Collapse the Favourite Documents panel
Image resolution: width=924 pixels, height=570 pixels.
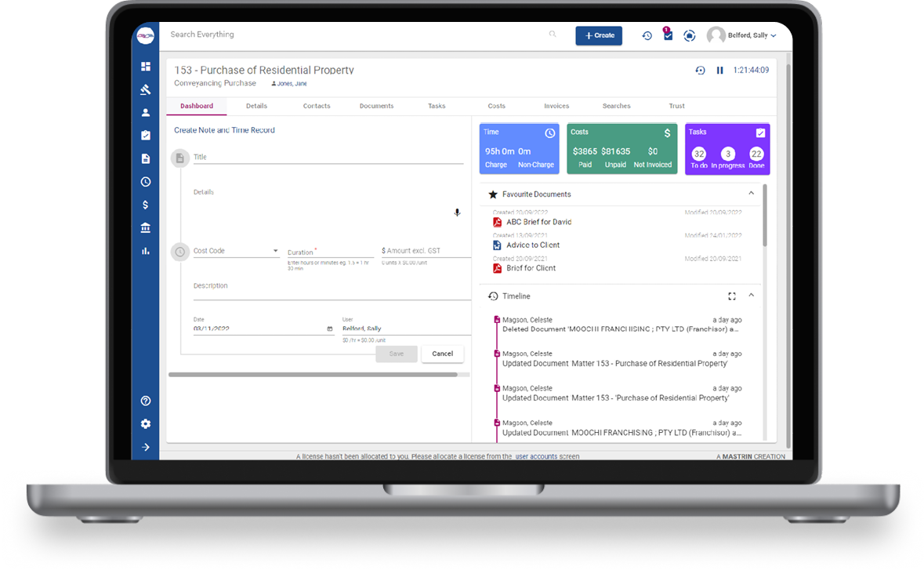click(x=750, y=193)
